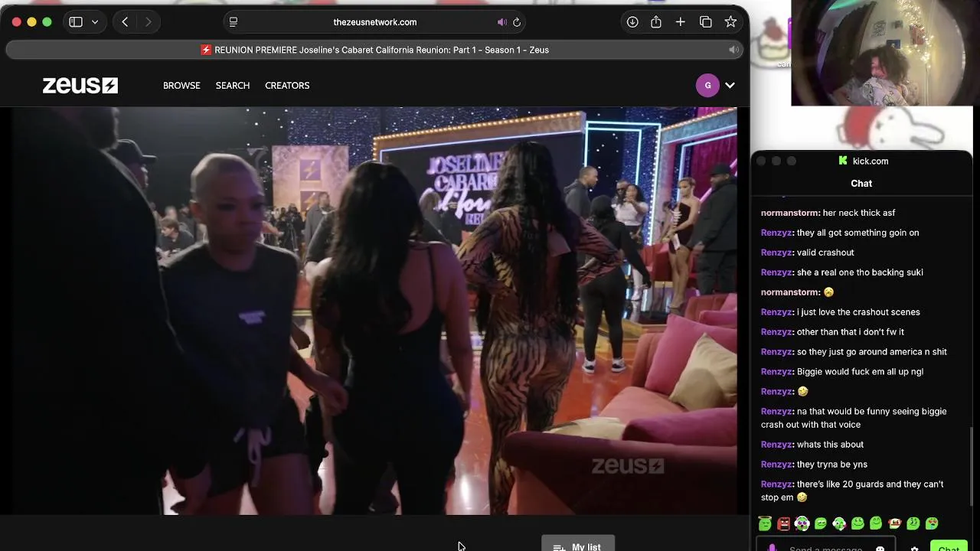Open sidebar options dropdown arrow in Safari
Viewport: 980px width, 551px height.
tap(95, 22)
